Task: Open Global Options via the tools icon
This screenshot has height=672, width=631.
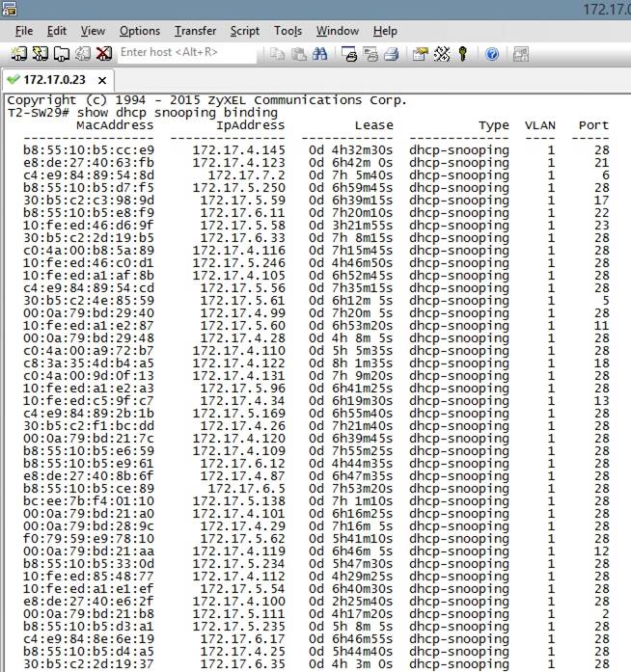Action: (442, 53)
